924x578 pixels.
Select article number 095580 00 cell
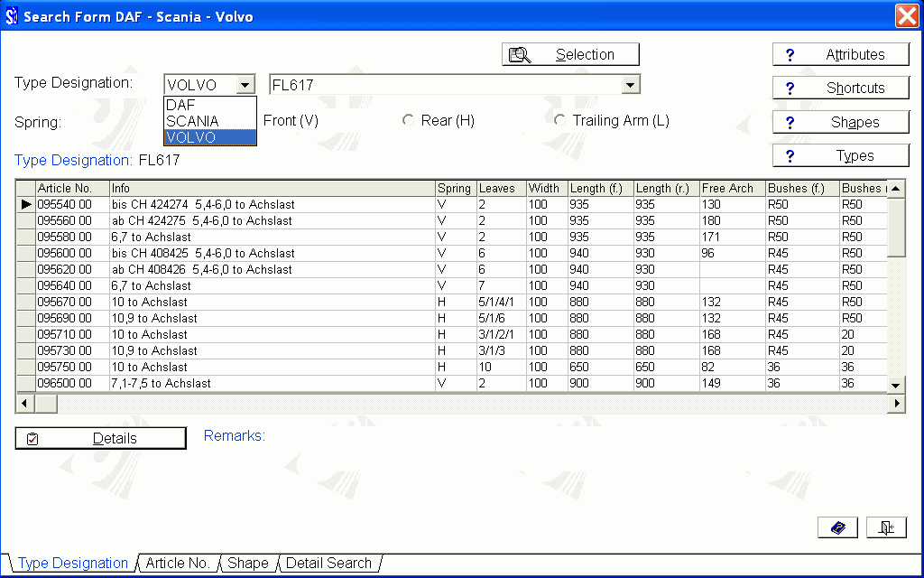coord(72,238)
